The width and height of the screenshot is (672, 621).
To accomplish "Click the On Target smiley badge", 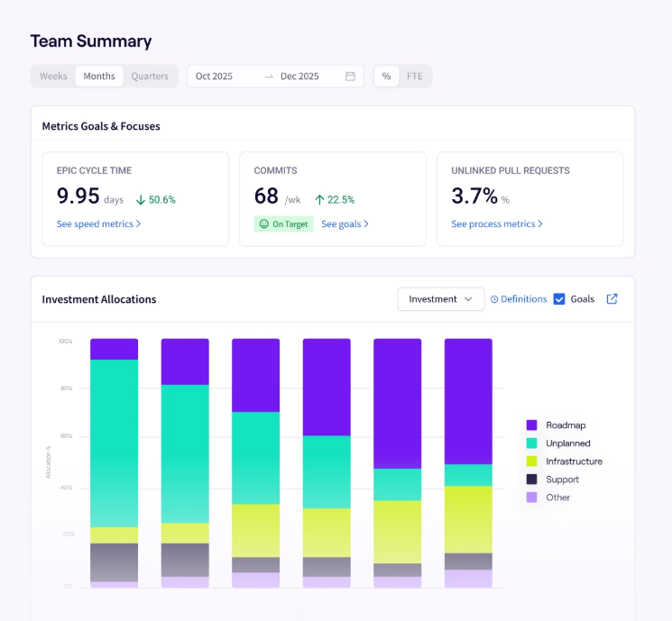I will pos(284,224).
